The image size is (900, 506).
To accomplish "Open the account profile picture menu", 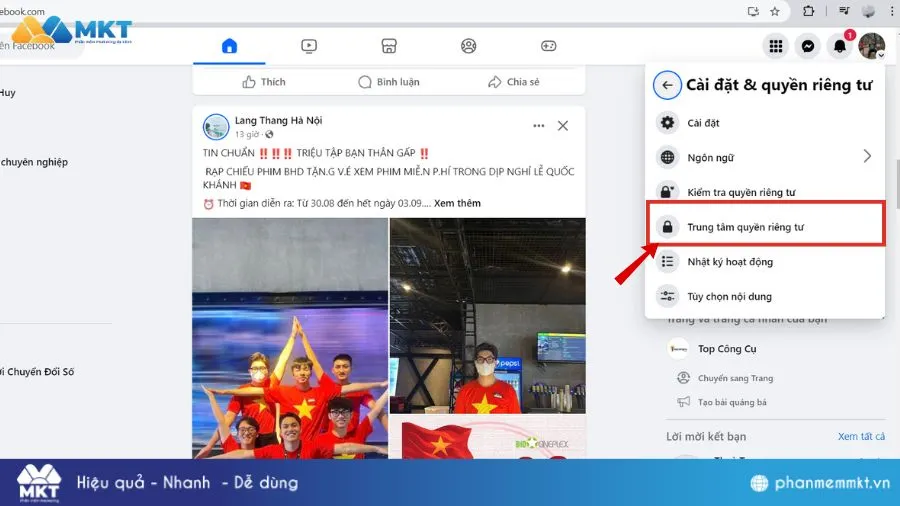I will (872, 46).
